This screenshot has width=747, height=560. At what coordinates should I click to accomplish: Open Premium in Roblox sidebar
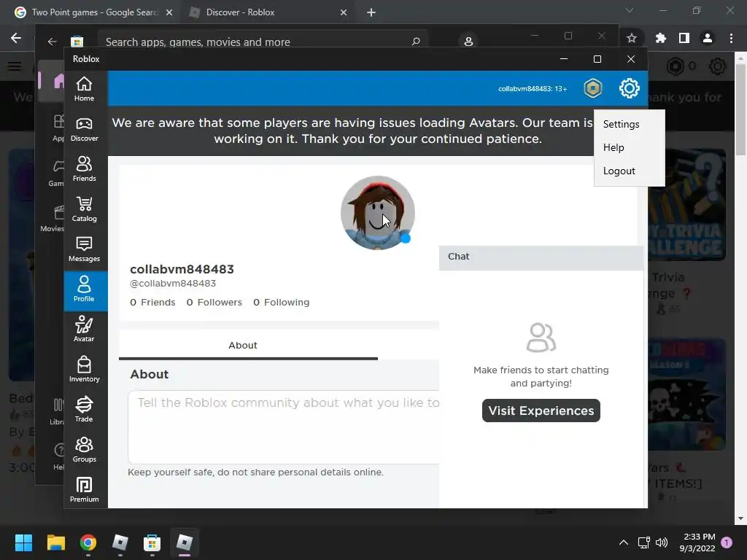(85, 490)
